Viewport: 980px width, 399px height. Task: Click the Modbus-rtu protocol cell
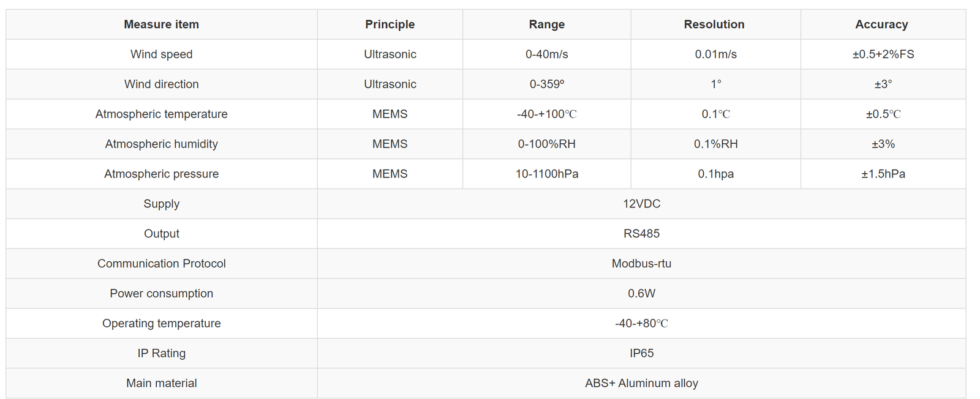[641, 264]
